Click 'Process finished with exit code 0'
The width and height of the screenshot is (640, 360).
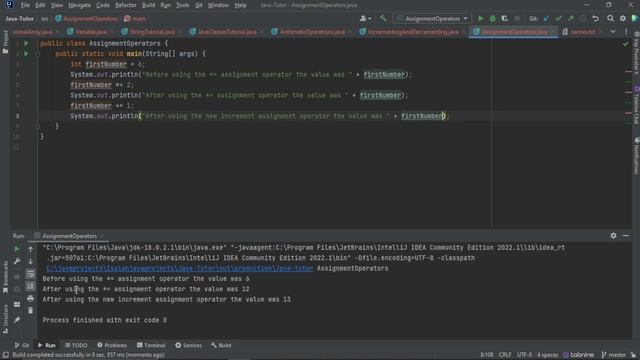click(x=104, y=320)
